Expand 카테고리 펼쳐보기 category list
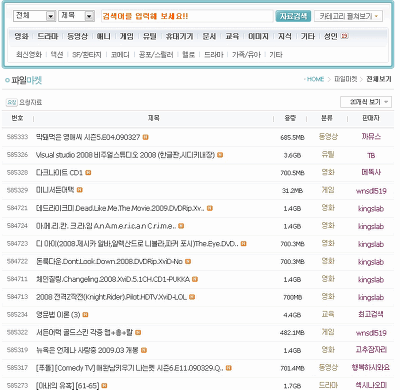The height and width of the screenshot is (390, 400). click(348, 16)
